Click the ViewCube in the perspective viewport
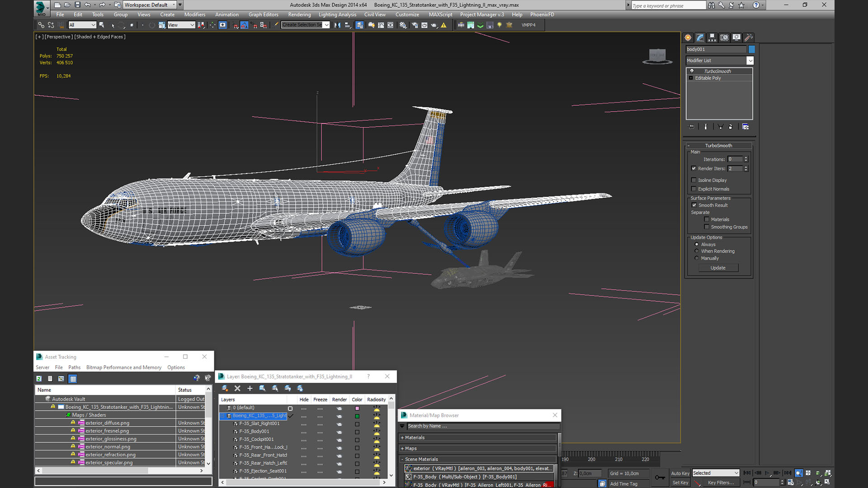The height and width of the screenshot is (488, 868). [x=657, y=56]
